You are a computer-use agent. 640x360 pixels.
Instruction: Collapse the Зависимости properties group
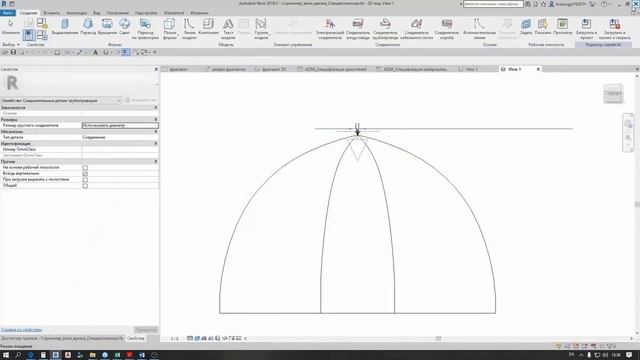156,108
